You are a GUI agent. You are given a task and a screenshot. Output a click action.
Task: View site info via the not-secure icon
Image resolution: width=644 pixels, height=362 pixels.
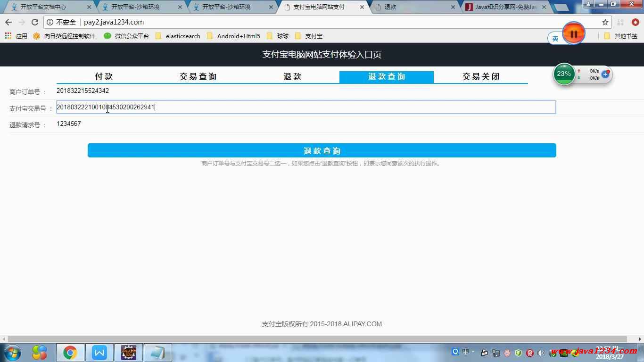pyautogui.click(x=50, y=22)
